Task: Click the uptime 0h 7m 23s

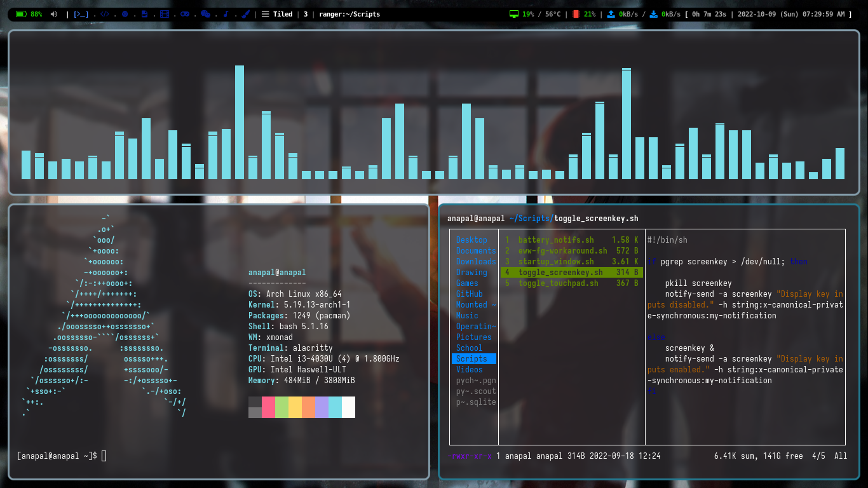Action: coord(709,14)
